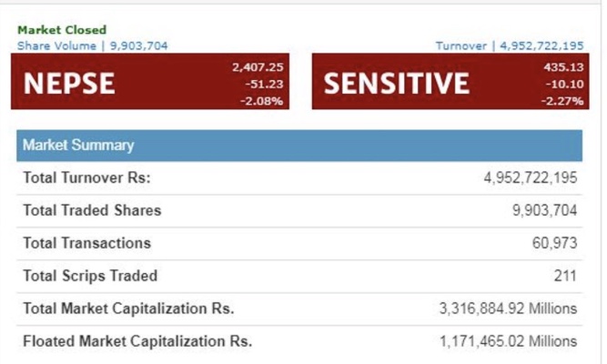The width and height of the screenshot is (607, 364).
Task: Click the 3,316,884.92 Millions capitalization value
Action: click(509, 308)
